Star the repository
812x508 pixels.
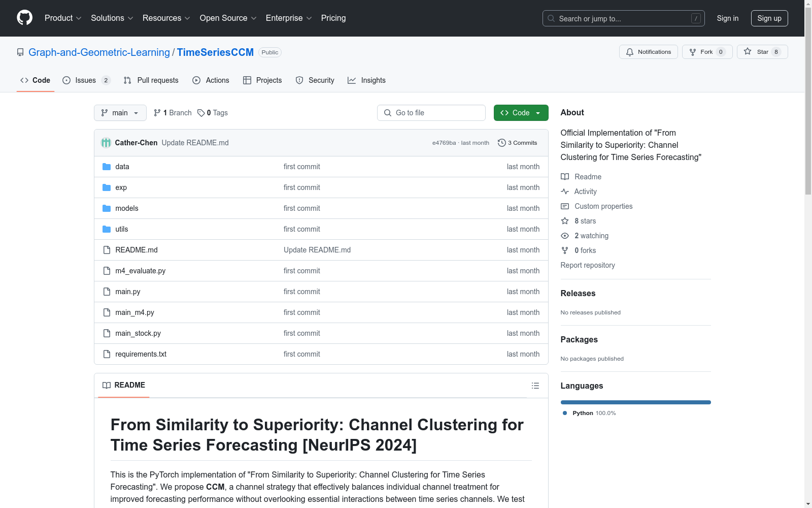762,52
